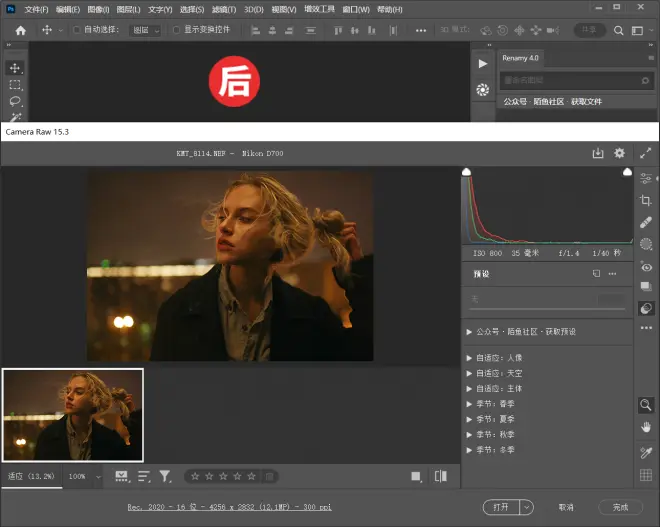660x527 pixels.
Task: Enable the 显示变换控件 checkbox
Action: click(177, 30)
